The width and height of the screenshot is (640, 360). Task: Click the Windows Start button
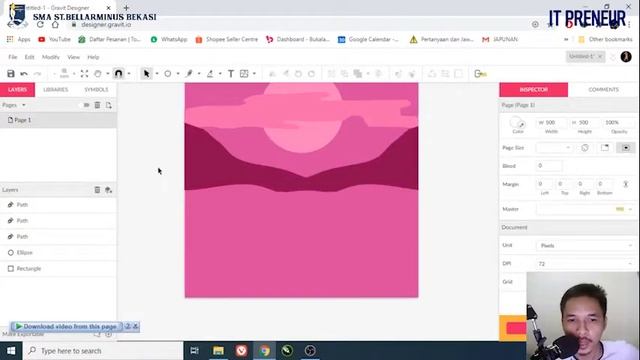(11, 351)
